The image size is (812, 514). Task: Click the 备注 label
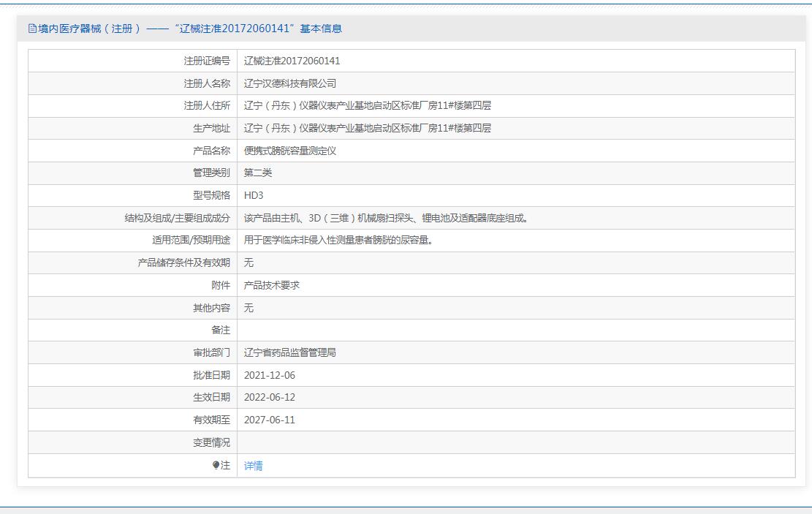click(221, 330)
